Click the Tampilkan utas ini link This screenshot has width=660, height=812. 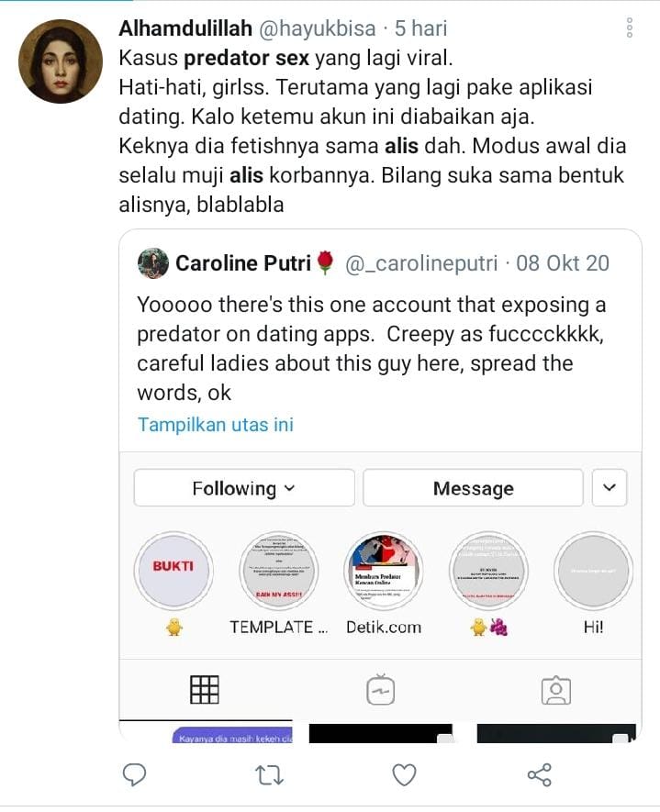point(216,425)
